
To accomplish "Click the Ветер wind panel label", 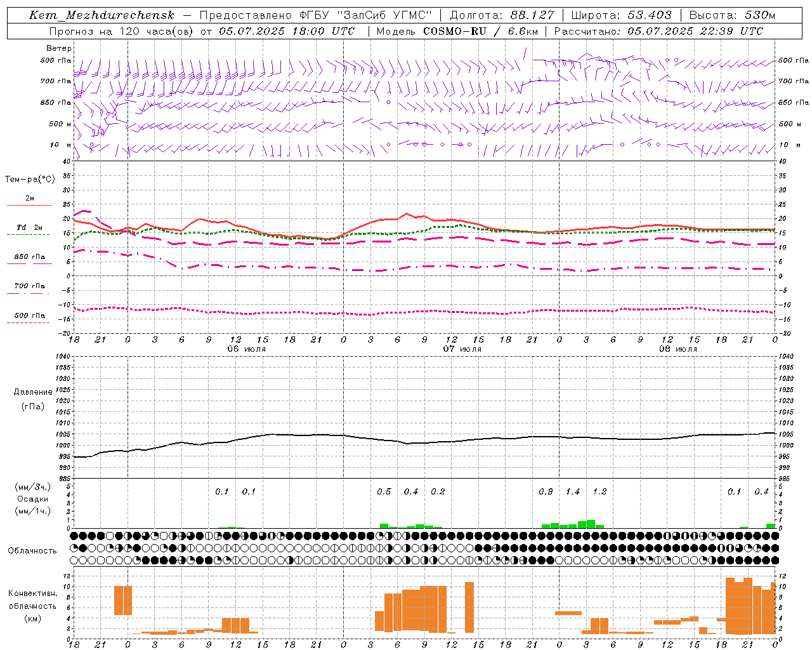I will (59, 48).
